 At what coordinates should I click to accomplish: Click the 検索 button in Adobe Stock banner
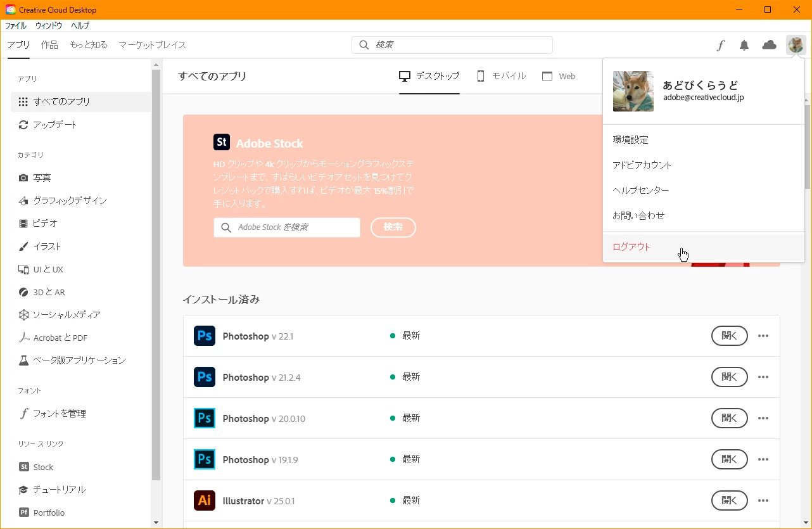393,227
